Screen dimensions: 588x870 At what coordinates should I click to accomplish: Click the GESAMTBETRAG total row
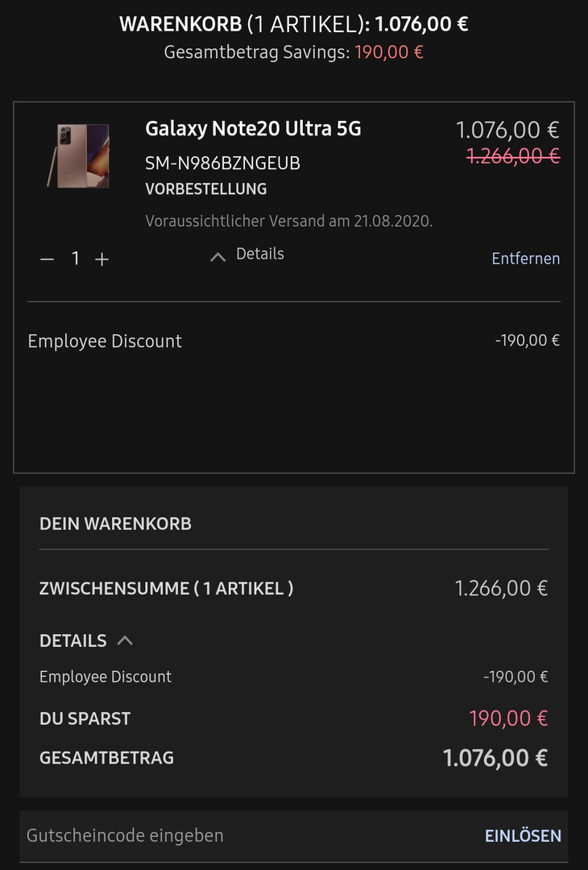(x=293, y=758)
